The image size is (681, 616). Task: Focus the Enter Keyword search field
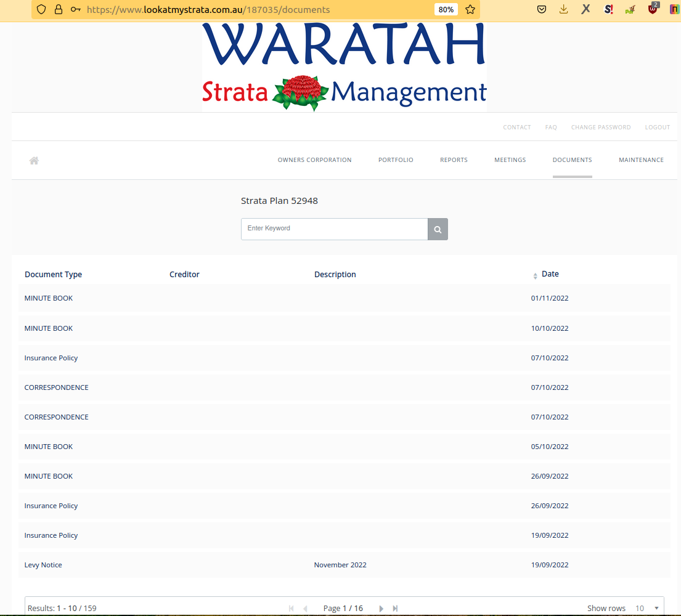335,229
